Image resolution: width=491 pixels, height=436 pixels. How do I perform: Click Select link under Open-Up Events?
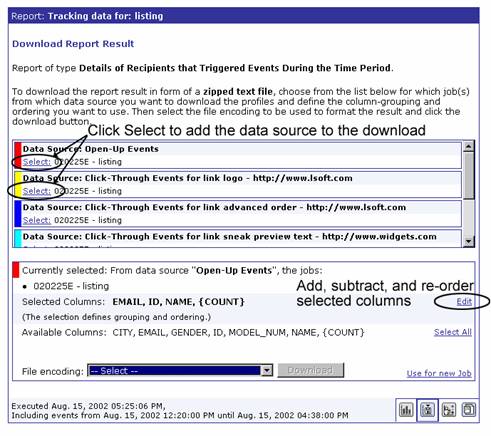pyautogui.click(x=37, y=162)
